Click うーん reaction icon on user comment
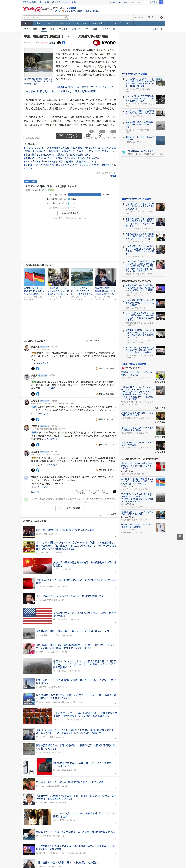This screenshot has width=186, height=868. pos(103,492)
